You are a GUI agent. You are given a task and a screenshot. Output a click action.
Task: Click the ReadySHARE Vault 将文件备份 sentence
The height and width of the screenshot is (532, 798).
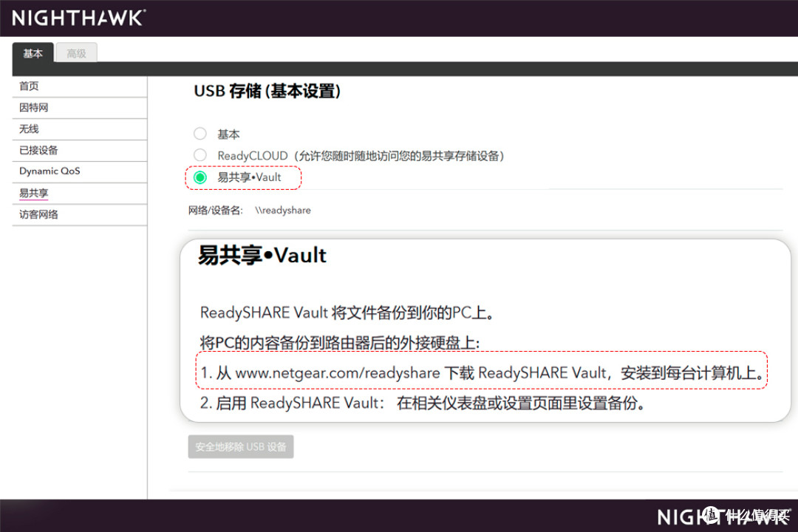coord(347,313)
